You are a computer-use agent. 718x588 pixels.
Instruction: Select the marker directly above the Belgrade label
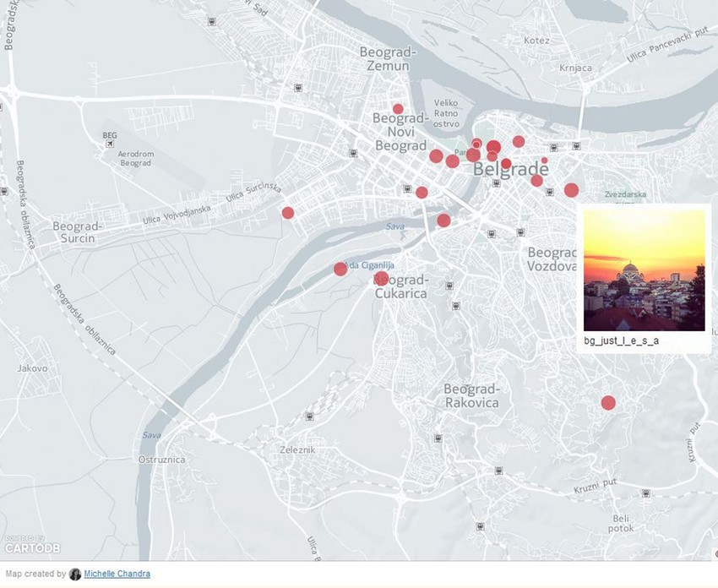505,162
